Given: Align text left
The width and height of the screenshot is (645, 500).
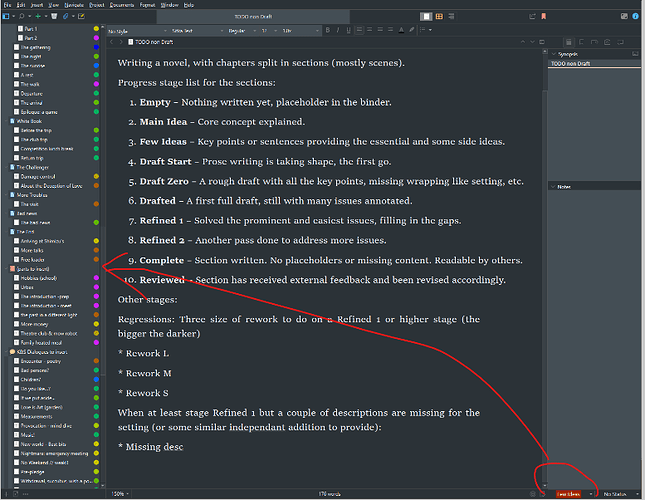Looking at the screenshot, I should [360, 30].
